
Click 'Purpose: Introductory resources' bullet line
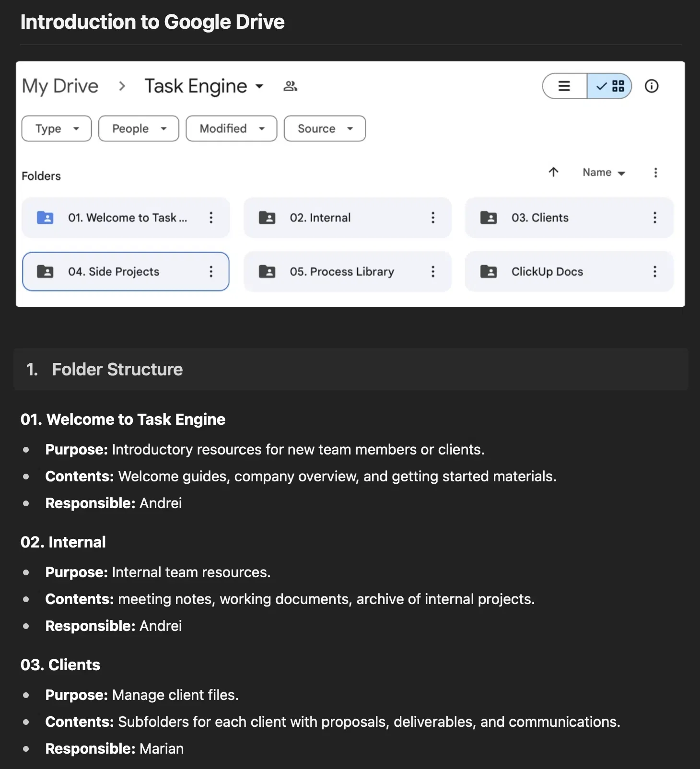tap(265, 449)
